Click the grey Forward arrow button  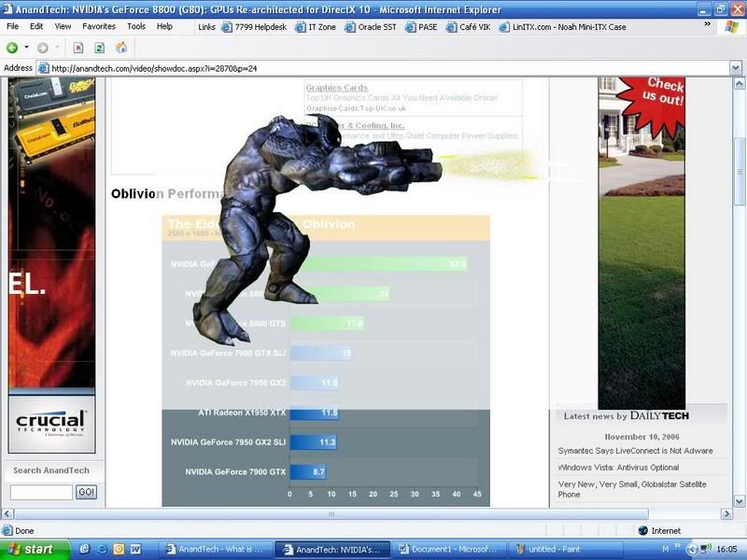[x=42, y=48]
